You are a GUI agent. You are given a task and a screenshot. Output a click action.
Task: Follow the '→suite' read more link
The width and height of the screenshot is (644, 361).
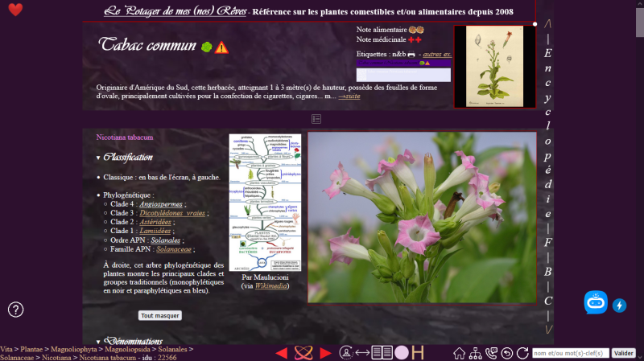pos(349,96)
